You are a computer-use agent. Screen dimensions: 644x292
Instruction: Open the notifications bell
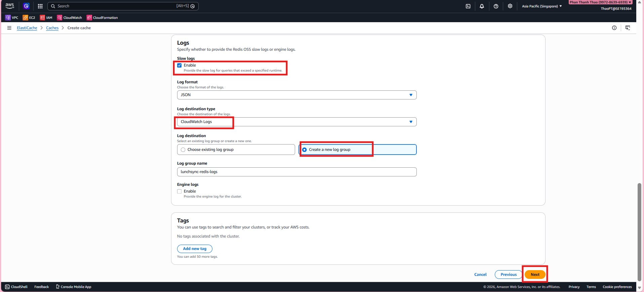(x=482, y=6)
